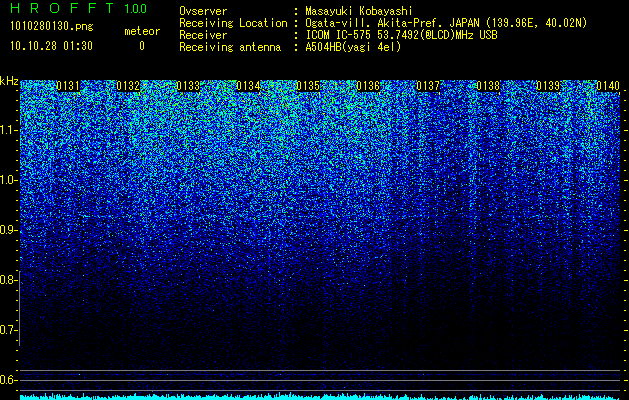Viewport: 629px width, 400px height.
Task: Click the date stamp 10.10.28 01:30
Action: click(x=51, y=46)
